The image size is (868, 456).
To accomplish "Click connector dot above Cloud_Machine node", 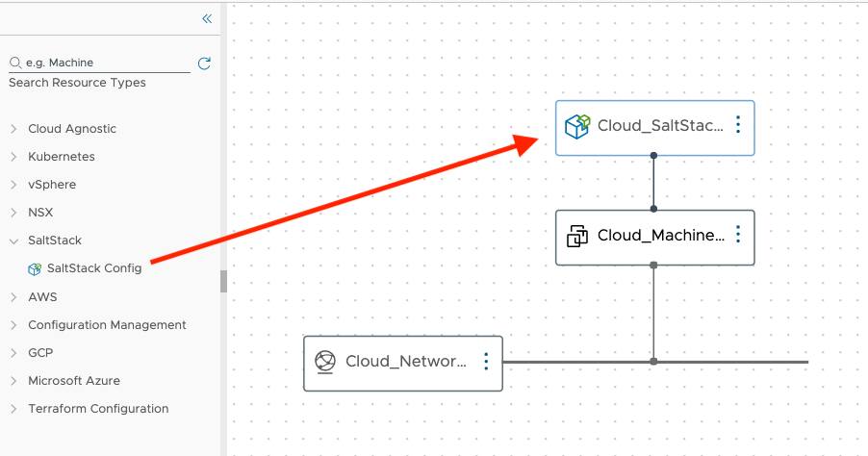I will (x=653, y=209).
